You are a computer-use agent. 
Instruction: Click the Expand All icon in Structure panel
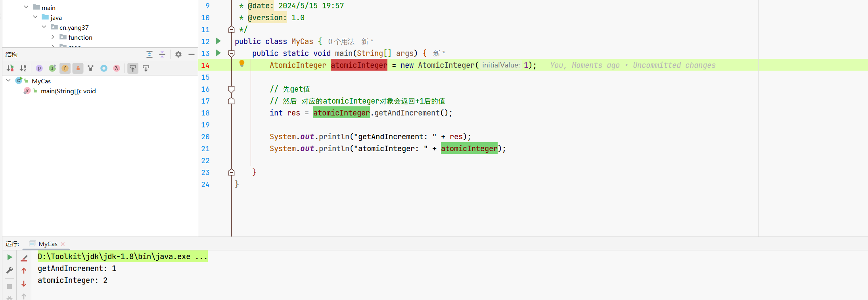click(149, 54)
